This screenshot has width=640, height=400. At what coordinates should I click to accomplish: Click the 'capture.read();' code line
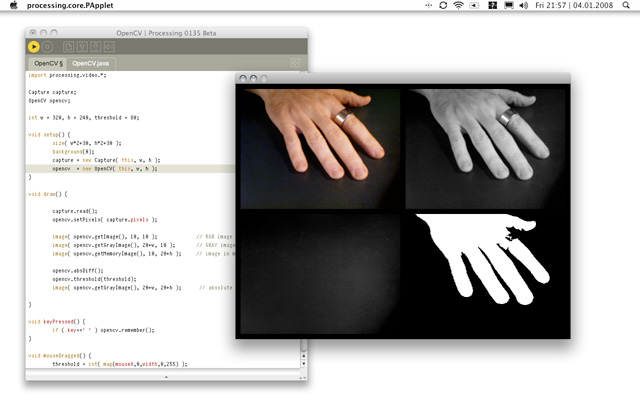pyautogui.click(x=75, y=211)
